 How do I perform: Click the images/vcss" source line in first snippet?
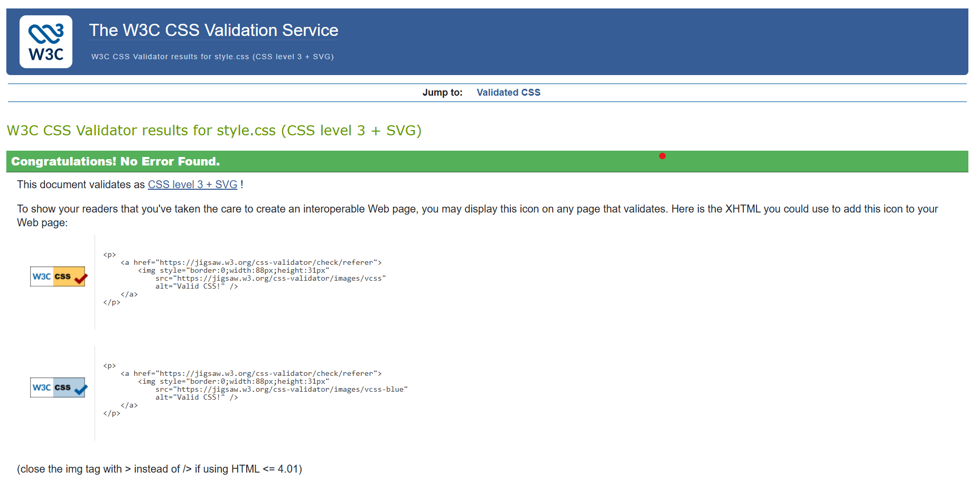[x=270, y=279]
